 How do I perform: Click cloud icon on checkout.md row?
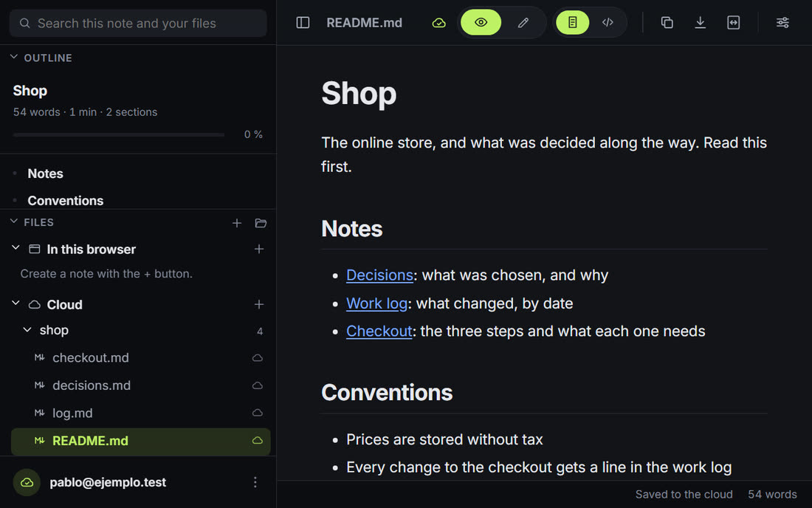pyautogui.click(x=258, y=358)
